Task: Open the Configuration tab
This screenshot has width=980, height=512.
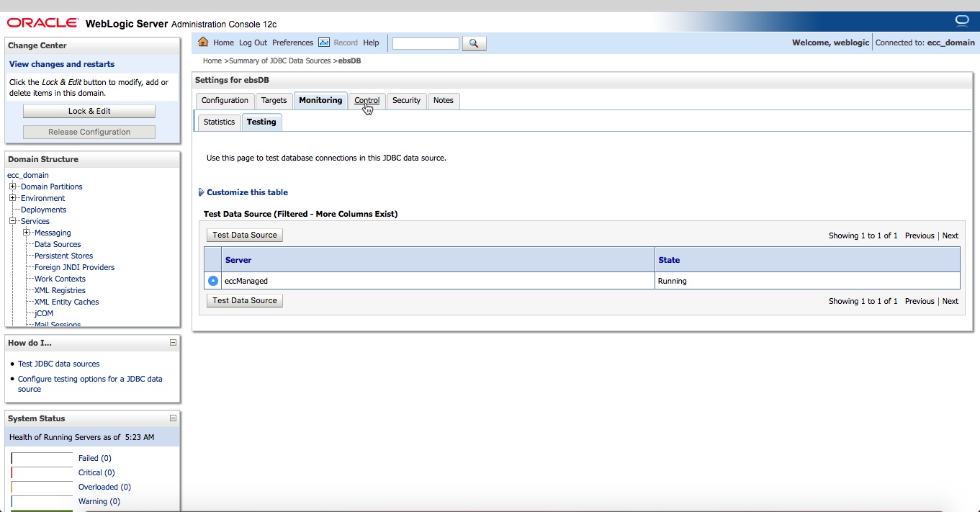Action: coord(225,101)
